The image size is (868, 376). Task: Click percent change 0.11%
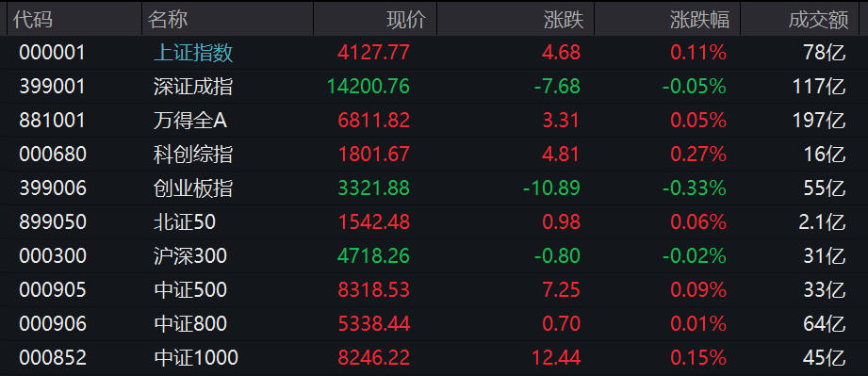point(698,53)
